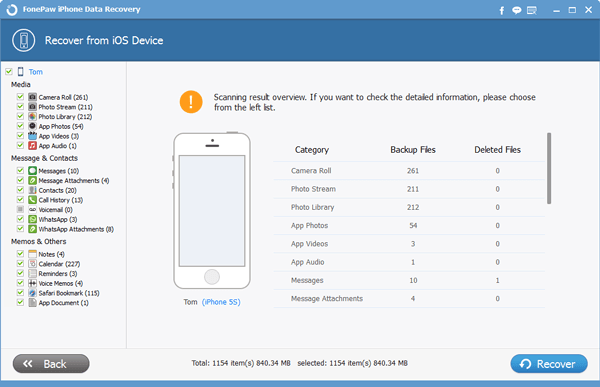
Task: Uncheck the Calendar checkbox
Action: [20, 264]
